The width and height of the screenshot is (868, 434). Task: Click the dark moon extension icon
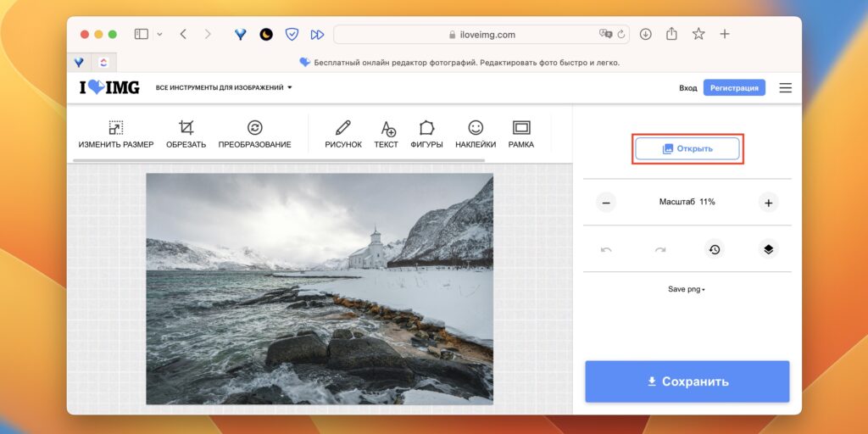(266, 34)
